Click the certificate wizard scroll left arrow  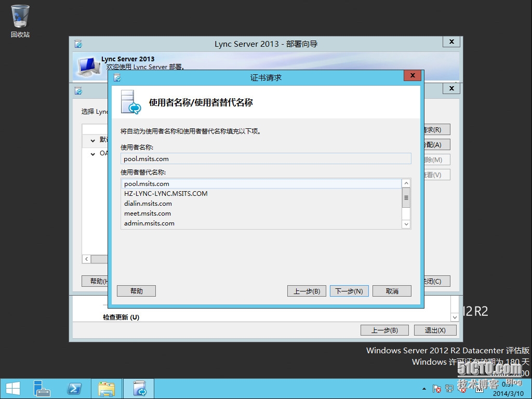pyautogui.click(x=87, y=259)
